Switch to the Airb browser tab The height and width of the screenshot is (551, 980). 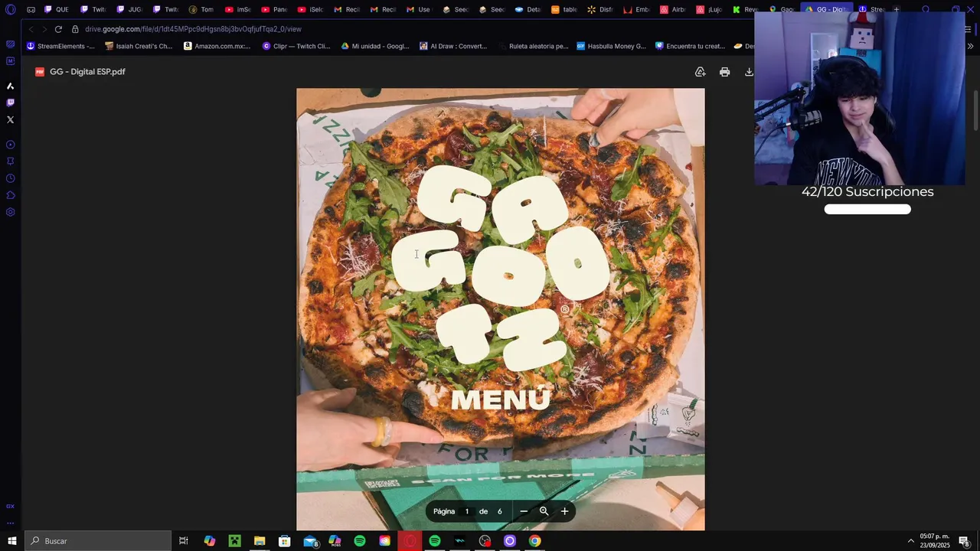(673, 10)
